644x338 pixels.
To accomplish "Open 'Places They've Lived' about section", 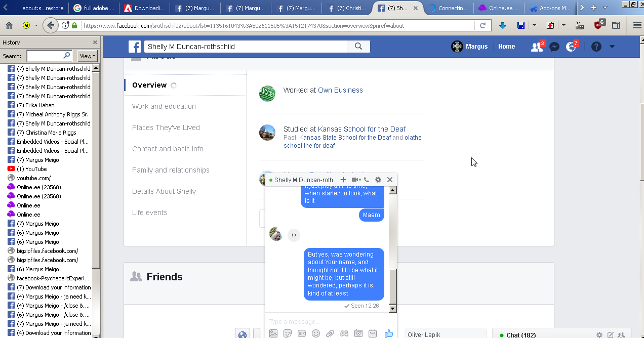I will click(166, 128).
